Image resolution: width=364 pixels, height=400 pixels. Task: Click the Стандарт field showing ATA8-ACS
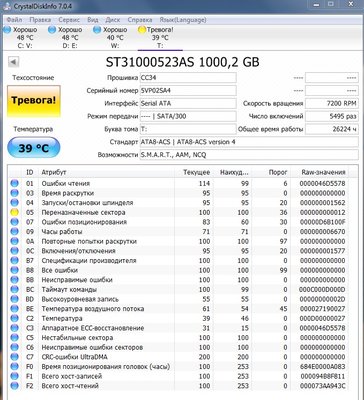[249, 142]
